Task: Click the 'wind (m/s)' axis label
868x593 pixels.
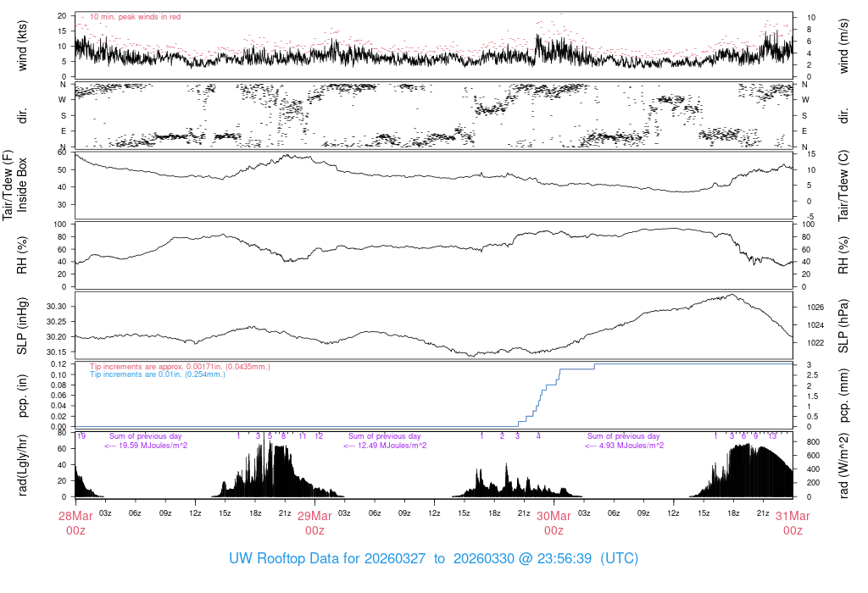Action: pos(843,46)
